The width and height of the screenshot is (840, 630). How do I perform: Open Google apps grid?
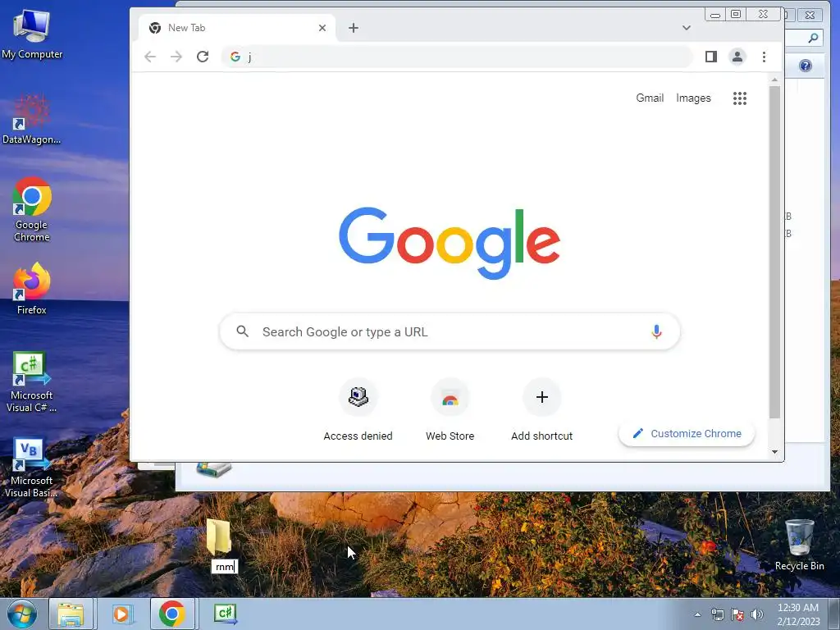(740, 98)
